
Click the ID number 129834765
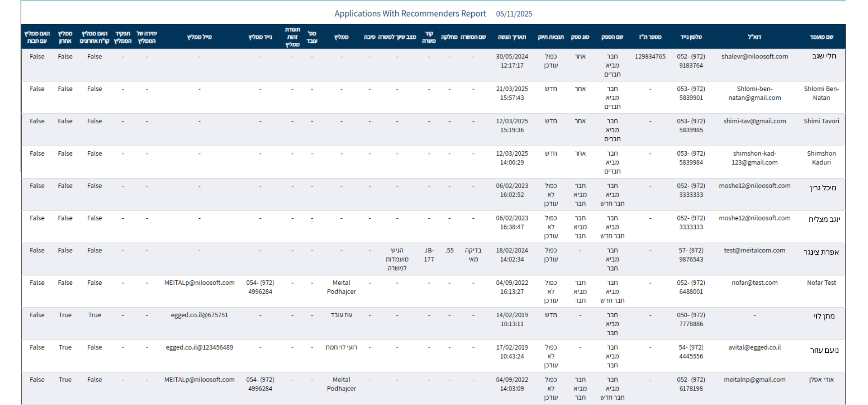click(x=650, y=57)
